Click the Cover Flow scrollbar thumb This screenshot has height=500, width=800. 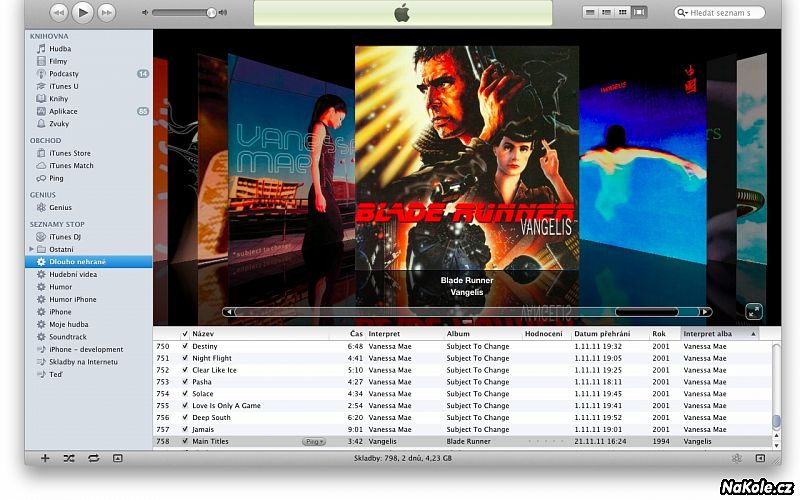646,312
